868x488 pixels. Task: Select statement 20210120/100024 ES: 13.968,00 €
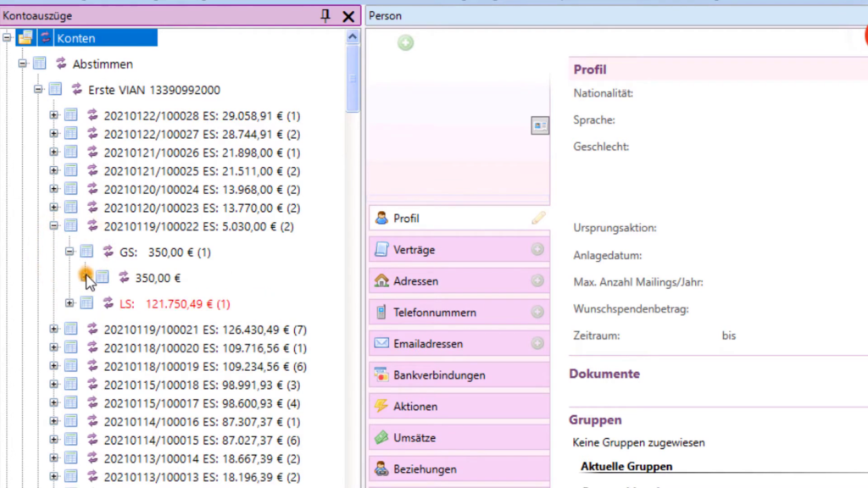tap(202, 190)
